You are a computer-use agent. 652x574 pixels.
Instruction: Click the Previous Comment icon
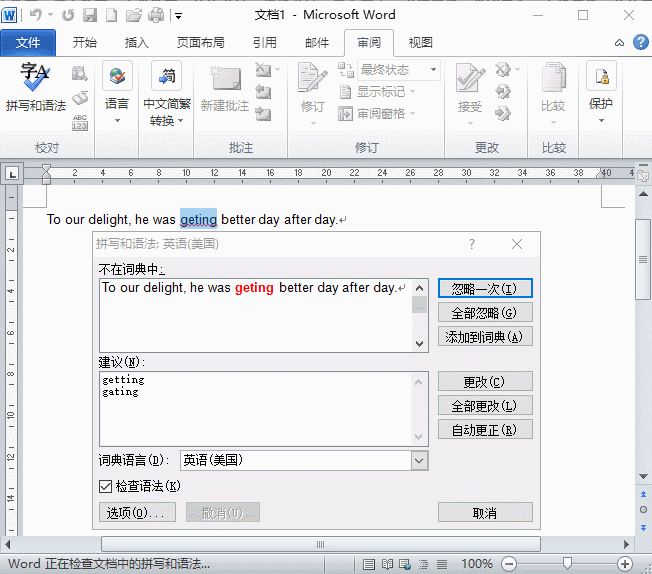[x=263, y=92]
